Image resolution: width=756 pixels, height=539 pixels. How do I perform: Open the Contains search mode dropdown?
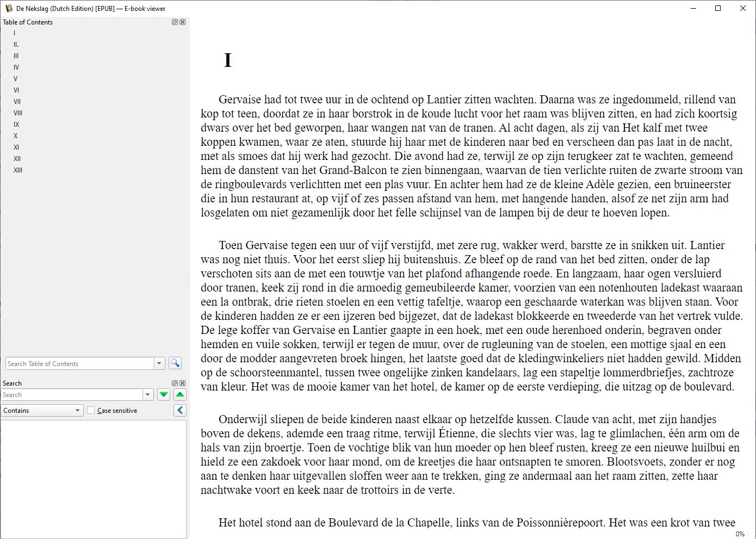point(42,411)
